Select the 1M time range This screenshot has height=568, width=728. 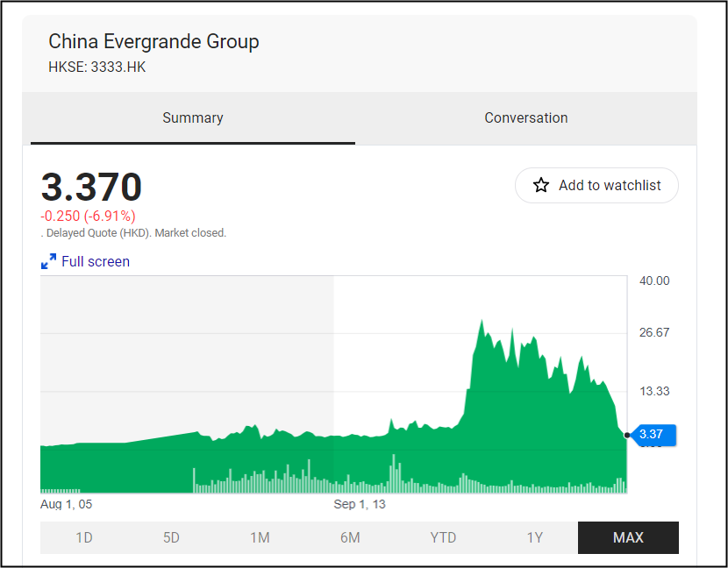click(260, 537)
